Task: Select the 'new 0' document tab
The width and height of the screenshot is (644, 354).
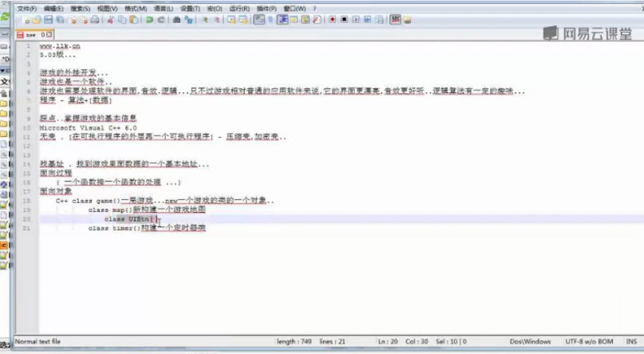Action: click(34, 35)
